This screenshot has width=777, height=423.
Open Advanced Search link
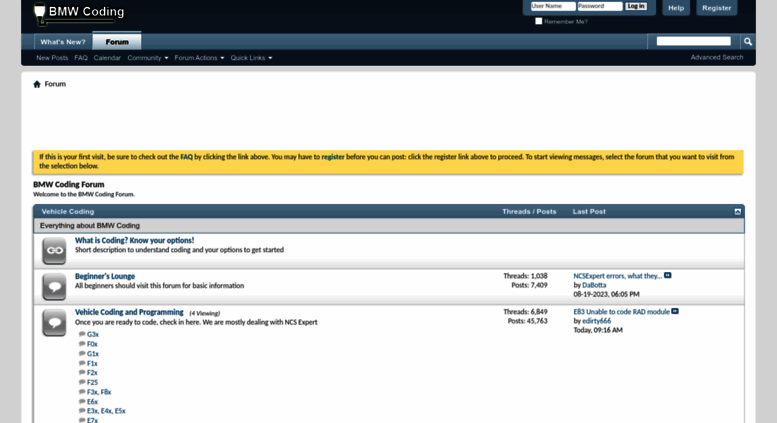point(717,57)
